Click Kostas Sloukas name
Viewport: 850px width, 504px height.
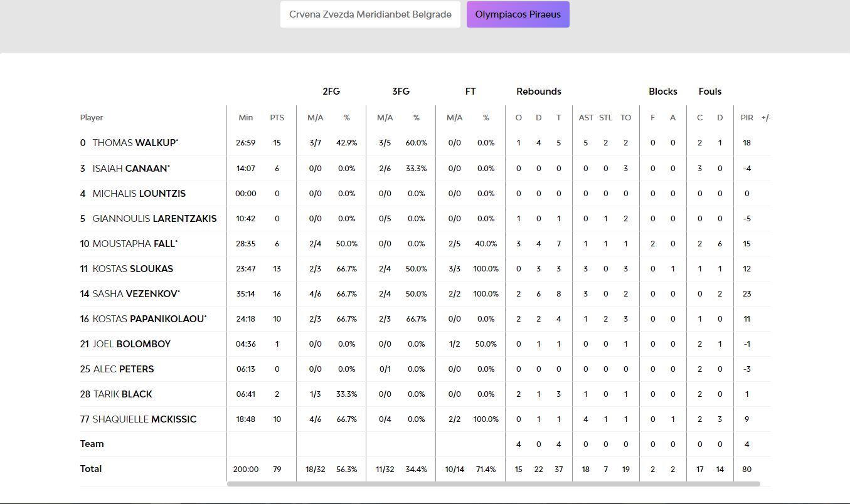point(132,268)
